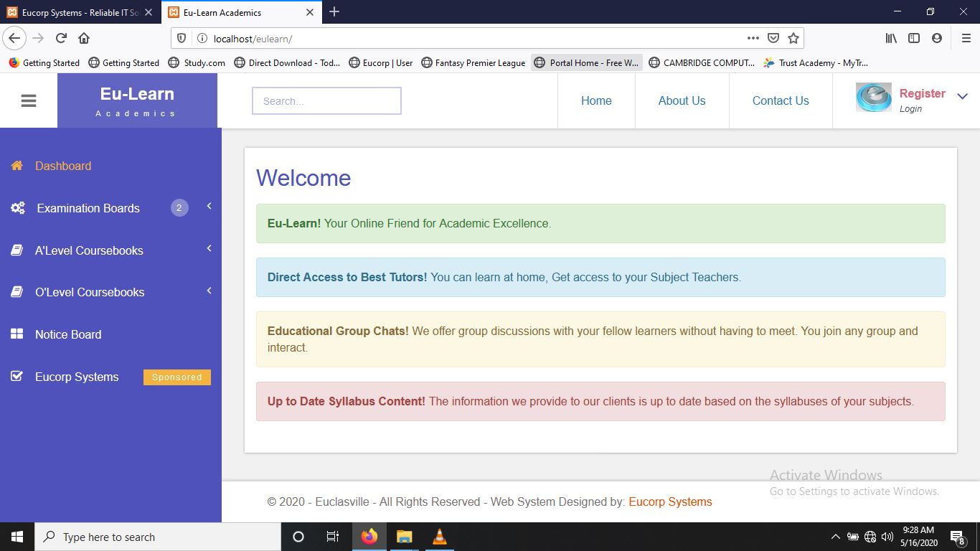Go to the About Us page
This screenshot has width=980, height=551.
pos(682,101)
